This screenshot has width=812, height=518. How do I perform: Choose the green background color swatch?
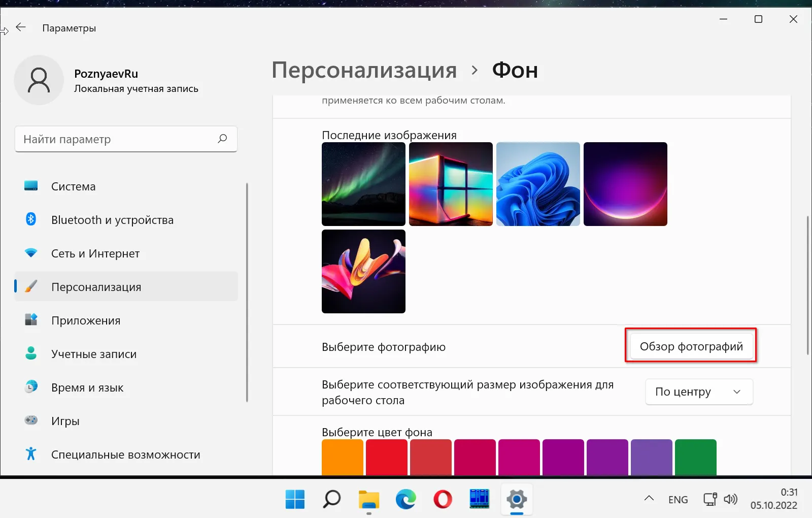click(695, 457)
